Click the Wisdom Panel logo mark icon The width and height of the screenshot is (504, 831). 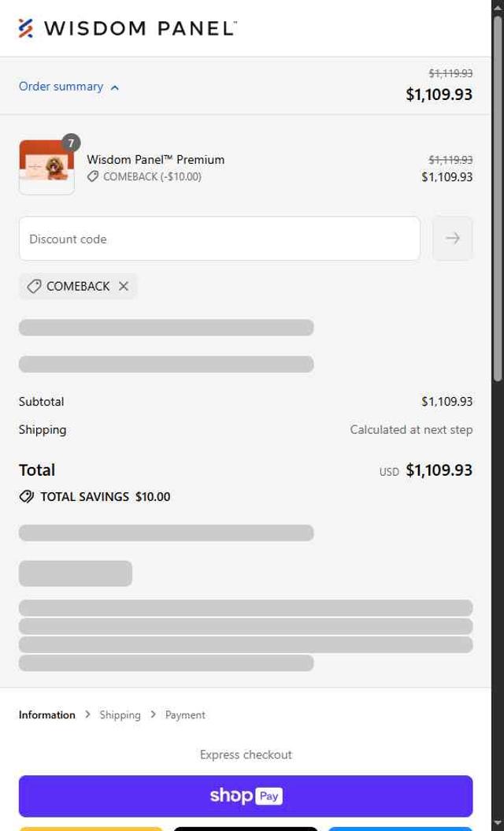click(25, 28)
